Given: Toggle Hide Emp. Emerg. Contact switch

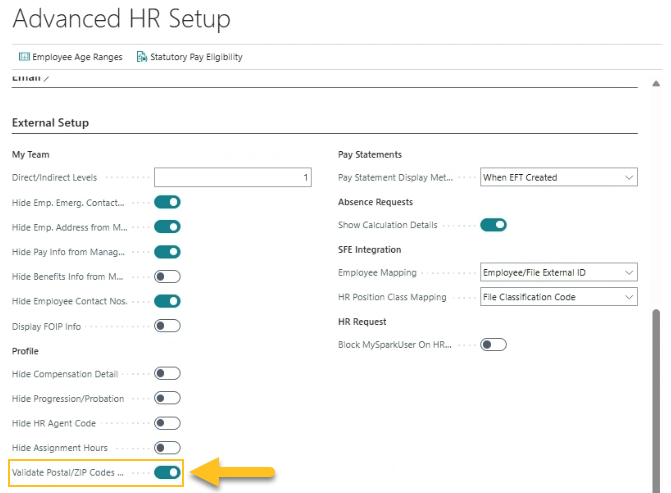Looking at the screenshot, I should point(167,202).
